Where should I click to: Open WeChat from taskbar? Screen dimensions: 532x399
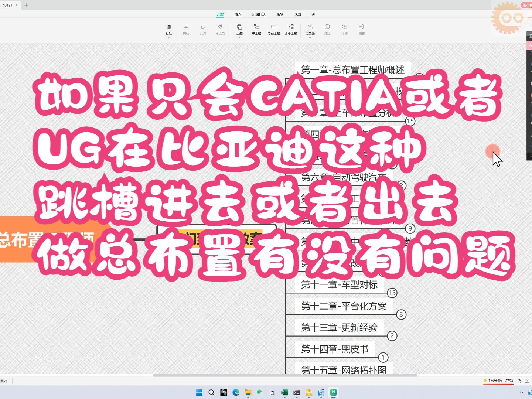260,392
